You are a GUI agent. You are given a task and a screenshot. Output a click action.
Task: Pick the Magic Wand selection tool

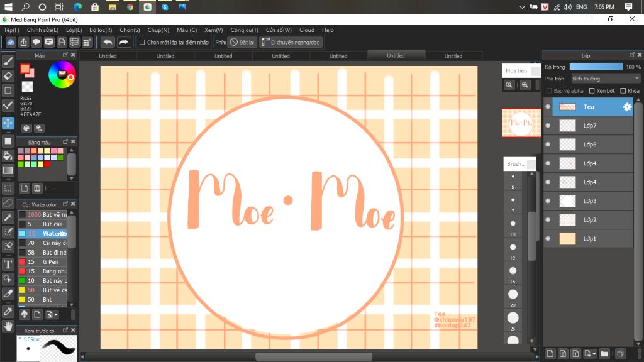tap(8, 217)
